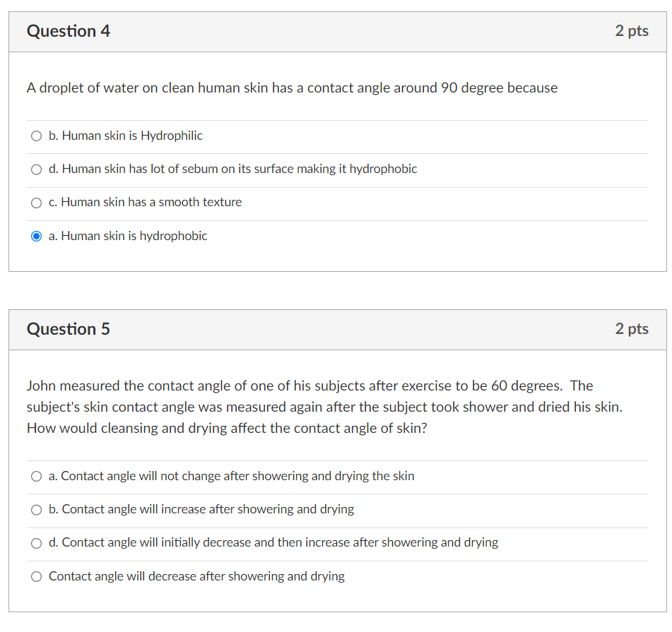Select radio 'Contact angle will decrease after showering'

pos(37,576)
